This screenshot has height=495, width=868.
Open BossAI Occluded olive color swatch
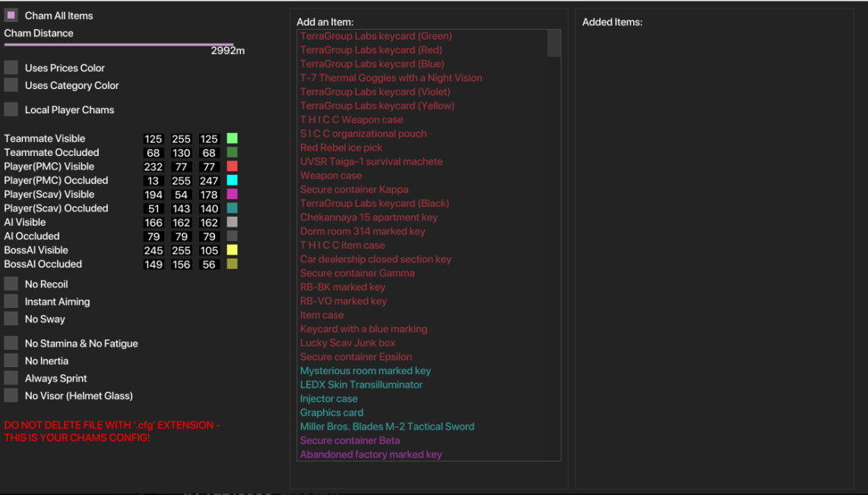pyautogui.click(x=232, y=264)
